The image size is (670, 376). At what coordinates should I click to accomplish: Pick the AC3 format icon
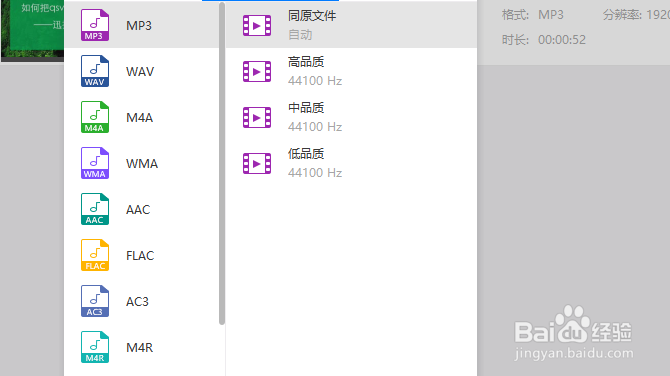[x=95, y=301]
